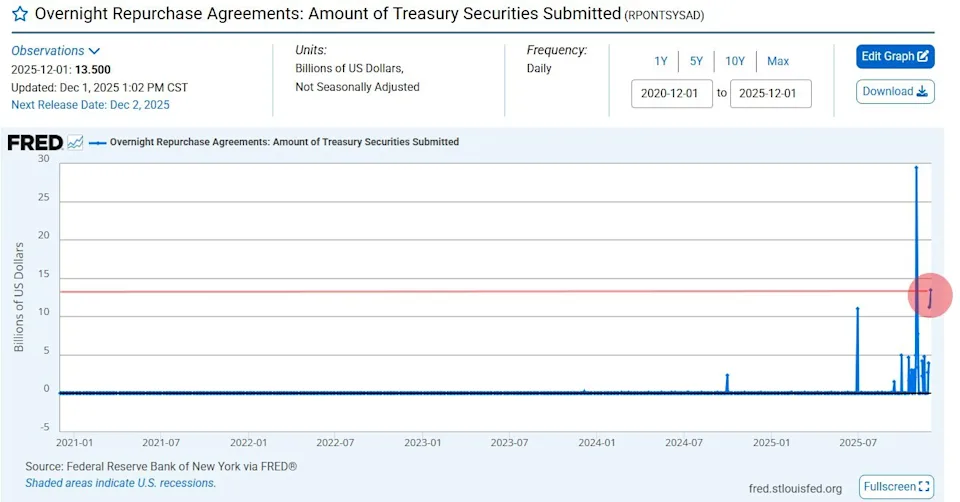
Task: Click the end date field 2025-12-01
Action: pos(769,93)
